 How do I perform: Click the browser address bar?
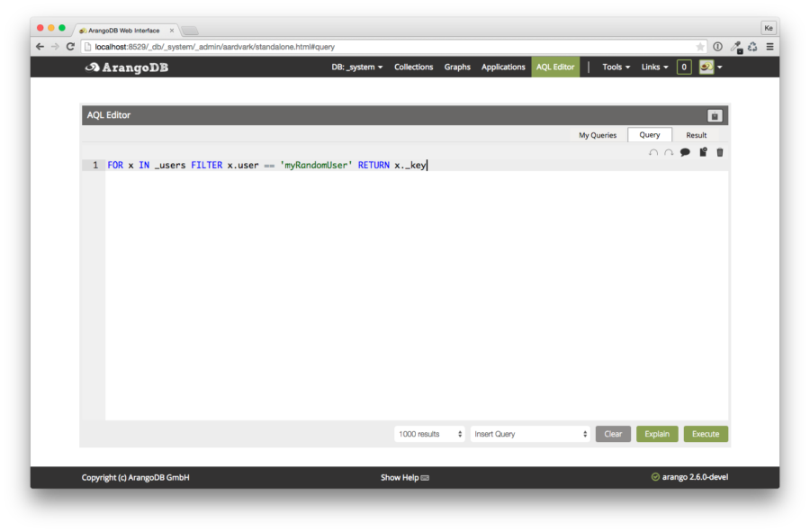392,47
